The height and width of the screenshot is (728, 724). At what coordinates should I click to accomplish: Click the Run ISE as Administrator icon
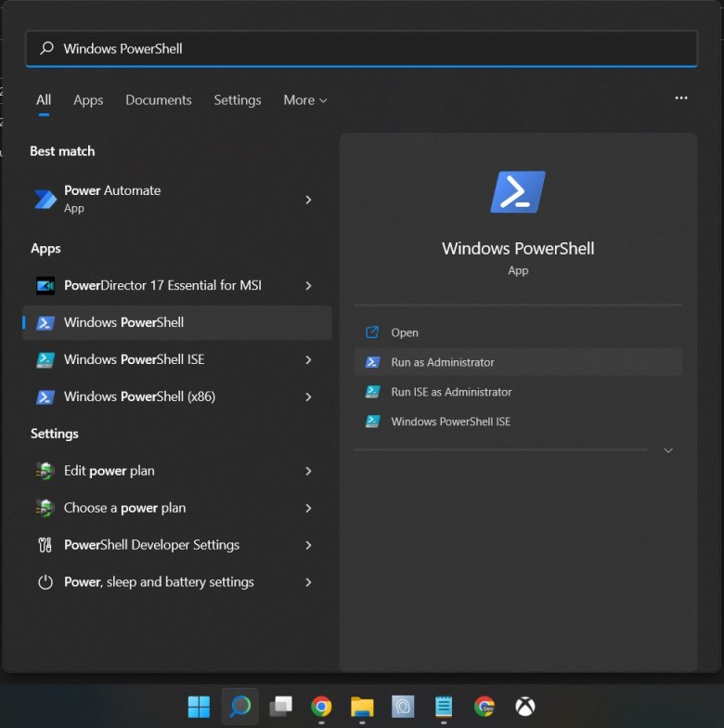tap(373, 392)
